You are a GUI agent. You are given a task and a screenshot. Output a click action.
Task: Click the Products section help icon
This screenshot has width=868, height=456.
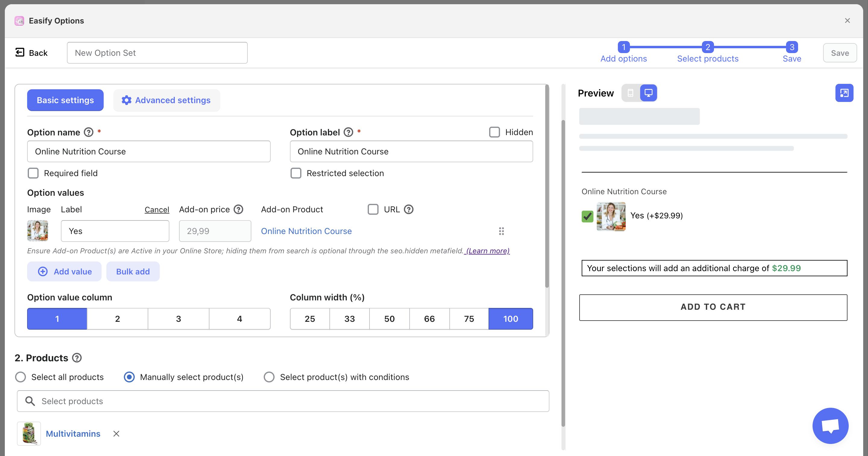[77, 358]
